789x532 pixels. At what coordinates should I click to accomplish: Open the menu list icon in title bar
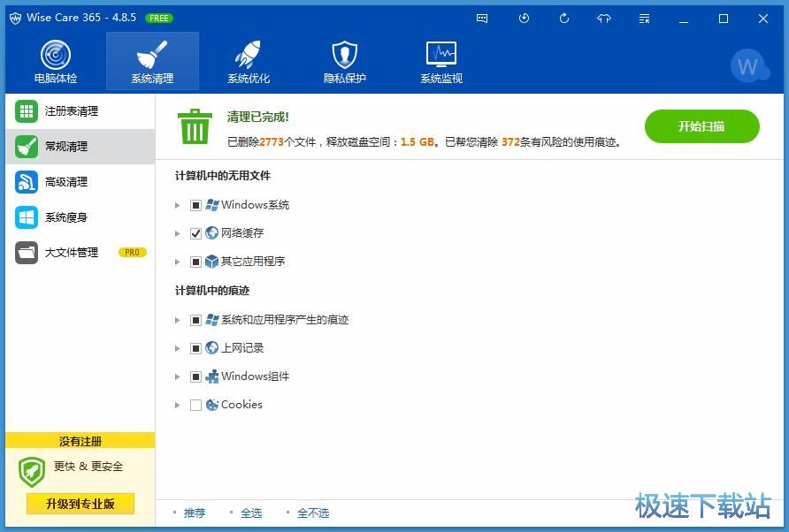(644, 19)
